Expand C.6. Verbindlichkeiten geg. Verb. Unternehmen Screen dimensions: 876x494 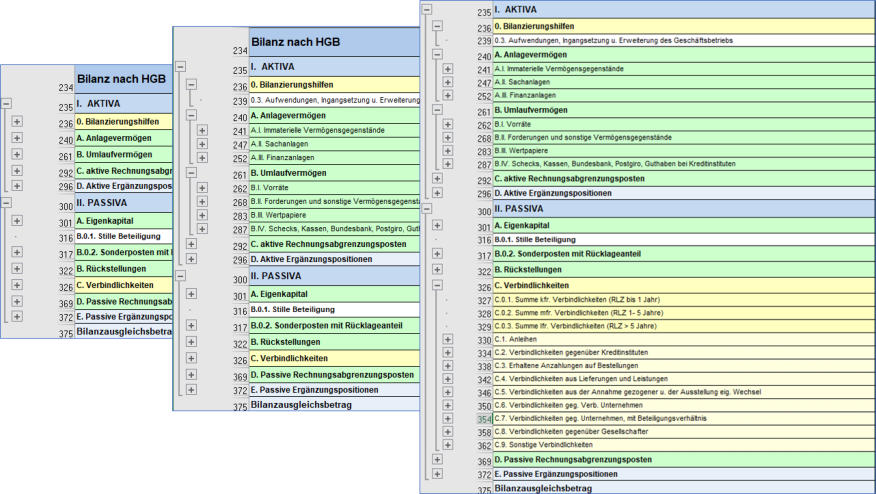click(448, 405)
